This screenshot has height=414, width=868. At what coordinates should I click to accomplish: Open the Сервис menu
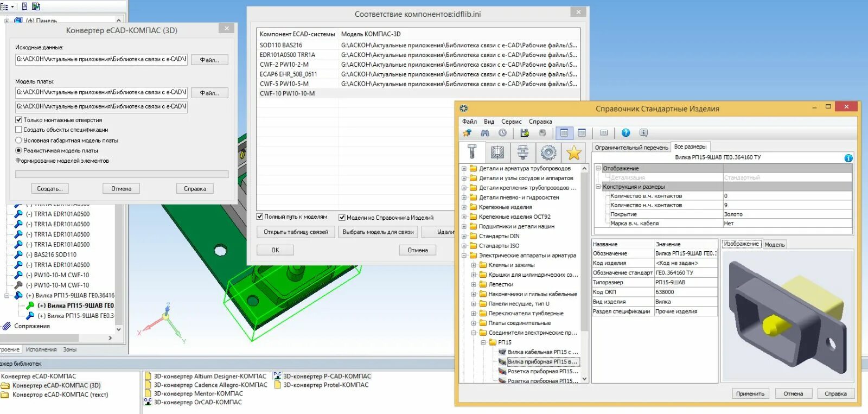pos(511,122)
